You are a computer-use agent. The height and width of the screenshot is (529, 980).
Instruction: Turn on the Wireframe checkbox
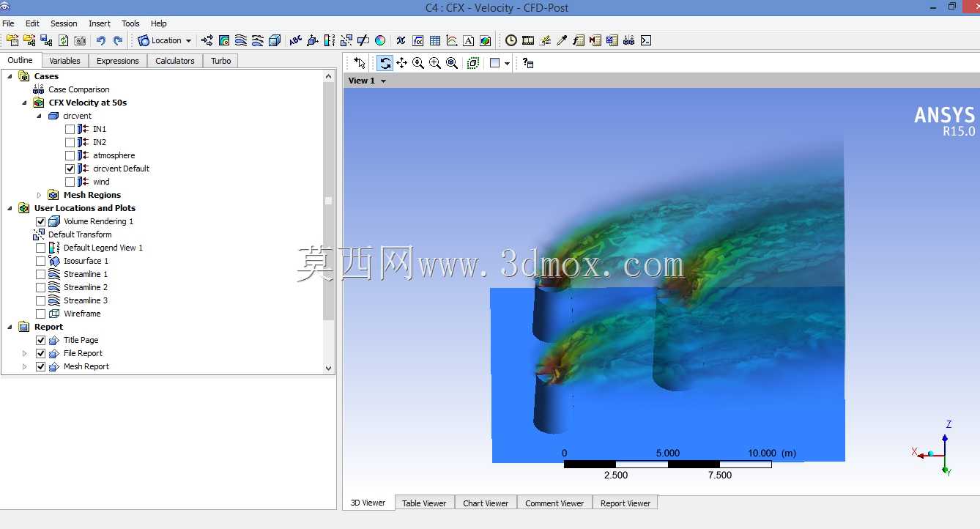(41, 314)
